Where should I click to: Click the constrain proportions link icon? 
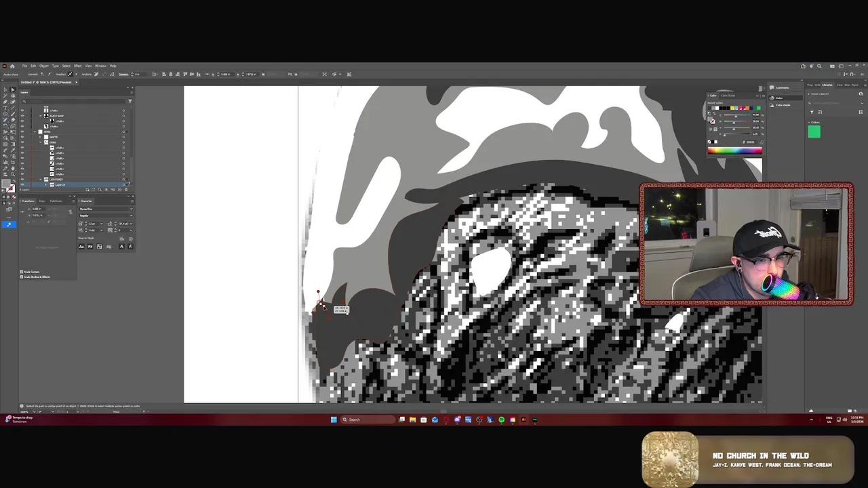point(71,212)
